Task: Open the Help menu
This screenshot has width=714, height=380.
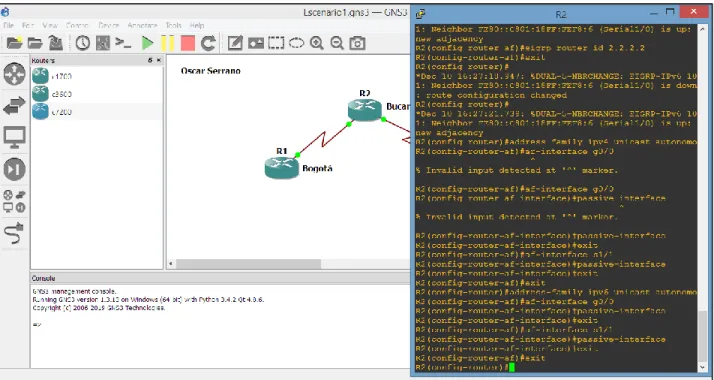Action: click(197, 25)
